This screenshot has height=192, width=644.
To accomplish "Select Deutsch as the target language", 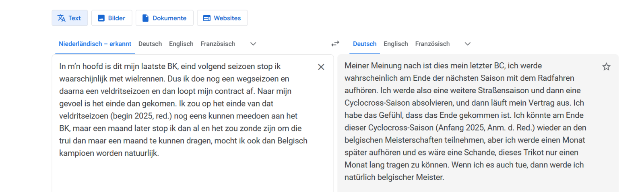I will click(365, 44).
